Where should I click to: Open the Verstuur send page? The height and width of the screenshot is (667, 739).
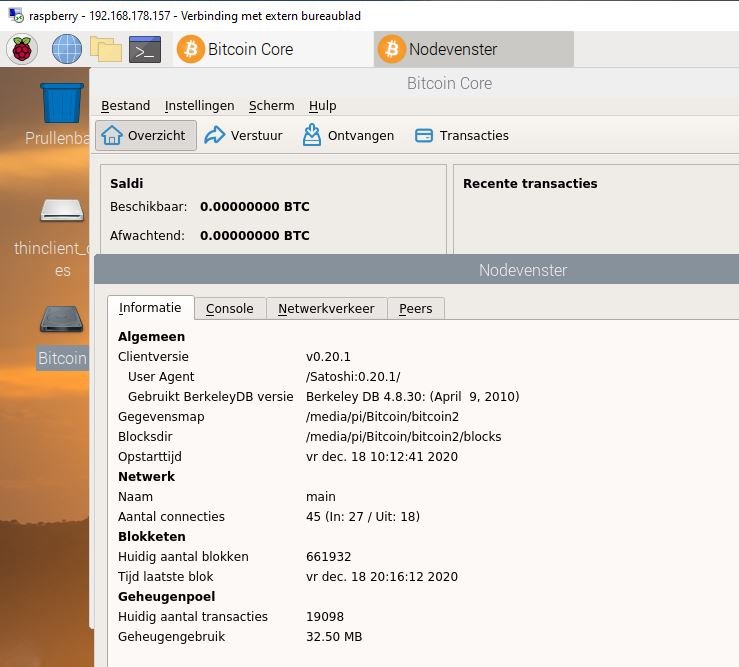[244, 135]
